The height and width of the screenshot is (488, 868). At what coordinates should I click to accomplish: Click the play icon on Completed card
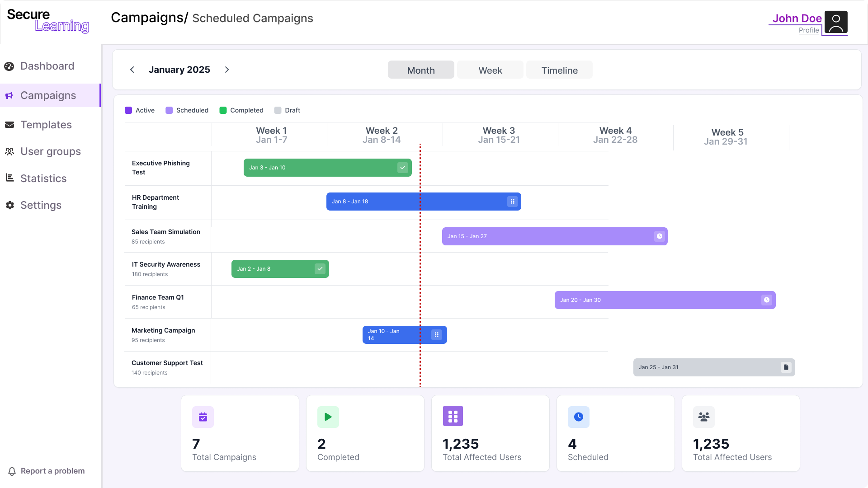(x=328, y=417)
